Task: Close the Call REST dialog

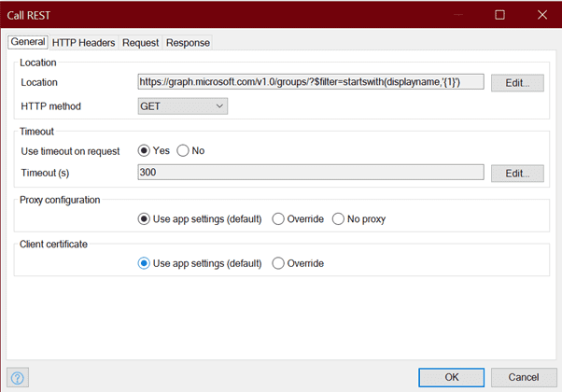Action: click(542, 15)
